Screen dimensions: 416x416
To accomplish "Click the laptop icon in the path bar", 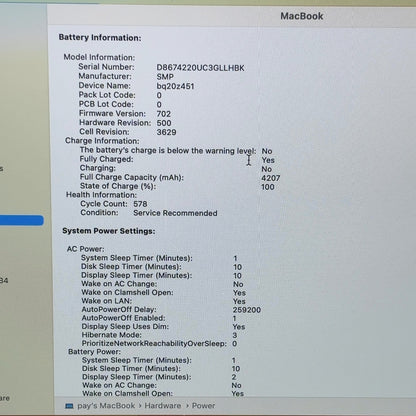I will (69, 406).
